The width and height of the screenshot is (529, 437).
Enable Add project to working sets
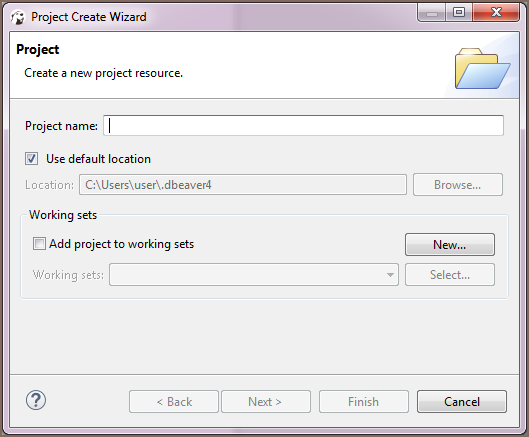click(39, 243)
